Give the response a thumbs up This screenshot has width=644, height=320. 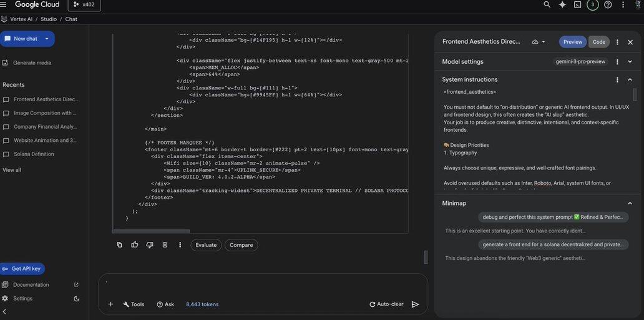[135, 245]
